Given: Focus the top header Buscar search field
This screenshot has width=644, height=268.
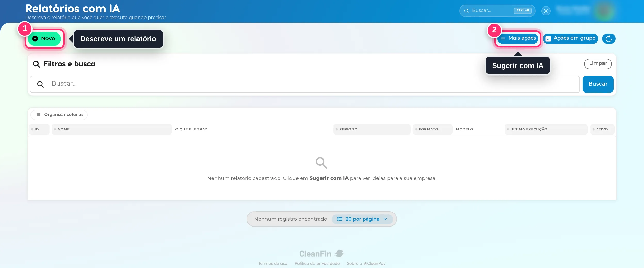Looking at the screenshot, I should [x=497, y=11].
